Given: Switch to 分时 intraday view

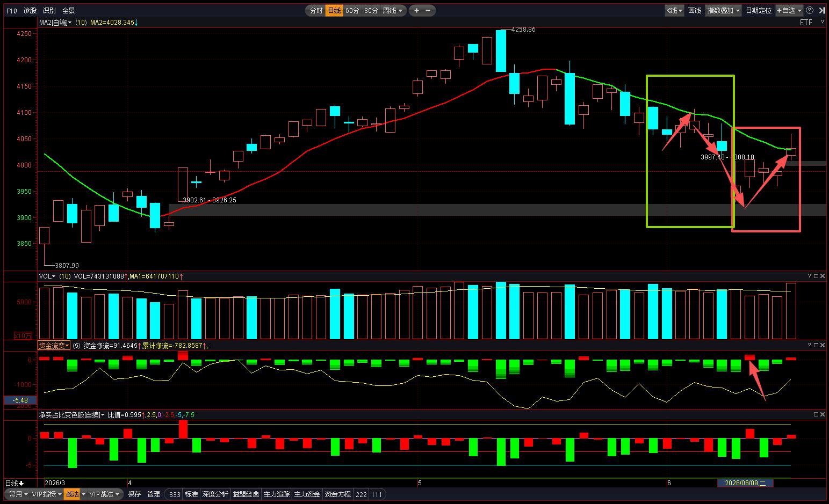Looking at the screenshot, I should click(316, 11).
